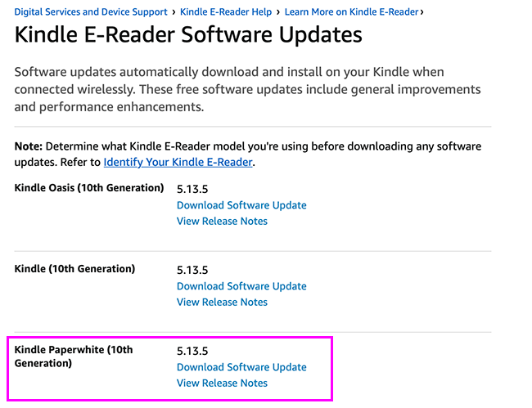Click the Kindle E-Reader Software Updates heading
Viewport: 532px width, 408px height.
[x=188, y=36]
